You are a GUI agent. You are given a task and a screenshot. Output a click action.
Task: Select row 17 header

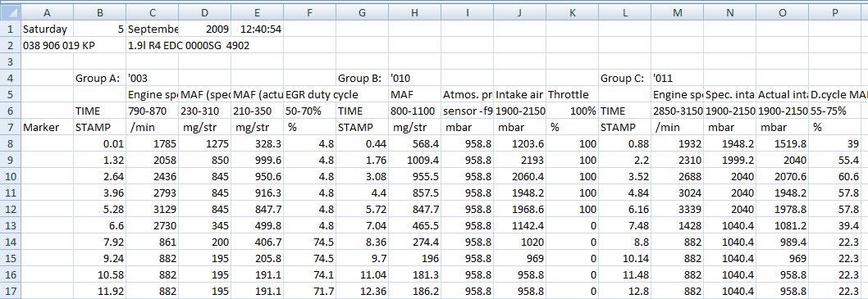point(11,292)
